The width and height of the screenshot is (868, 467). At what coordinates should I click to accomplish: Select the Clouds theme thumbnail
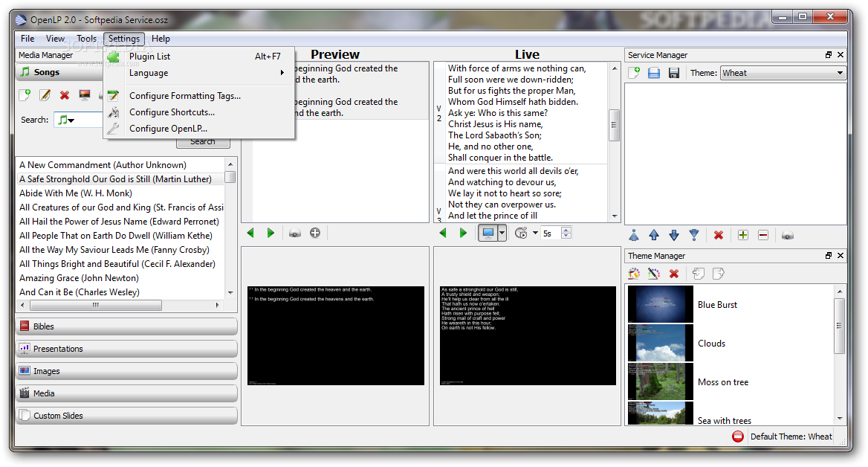point(661,343)
